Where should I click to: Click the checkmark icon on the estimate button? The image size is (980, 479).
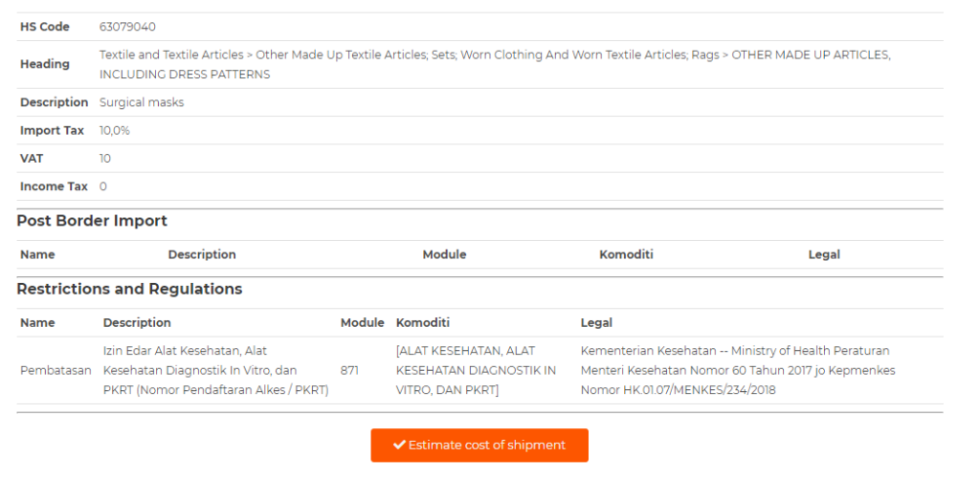click(400, 446)
